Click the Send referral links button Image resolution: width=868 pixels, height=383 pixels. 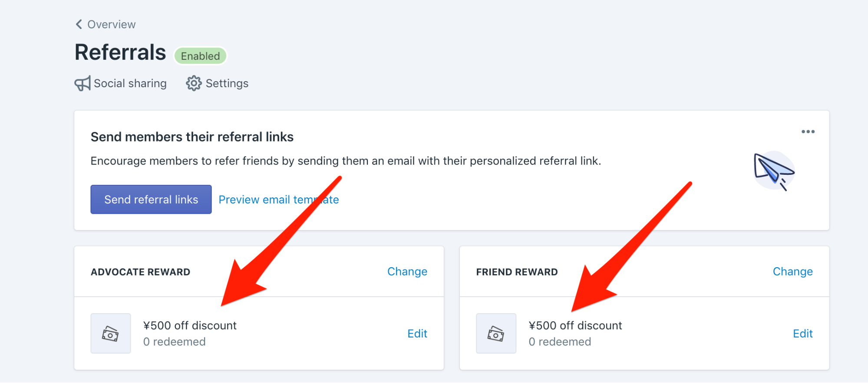pos(151,200)
